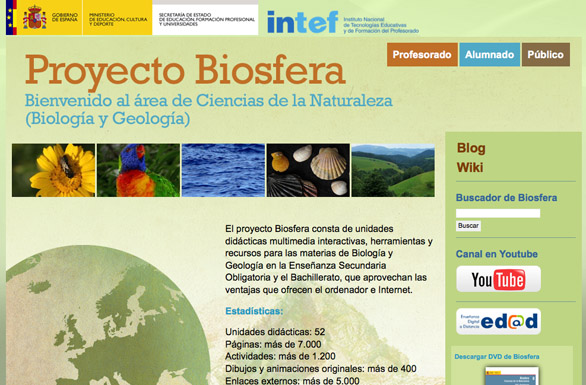Click the intef logo
The width and height of the screenshot is (586, 385).
click(303, 22)
